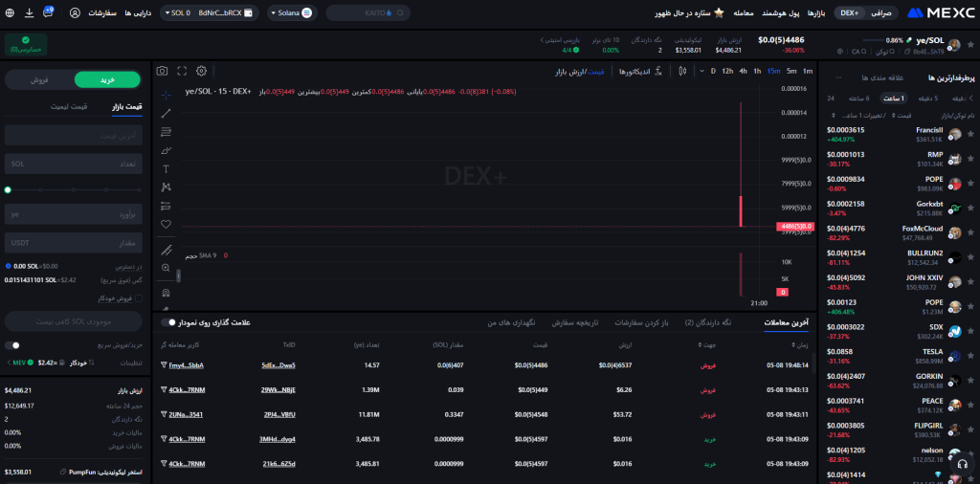The width and height of the screenshot is (980, 484).
Task: Favorite the TESLA token star
Action: [x=970, y=356]
